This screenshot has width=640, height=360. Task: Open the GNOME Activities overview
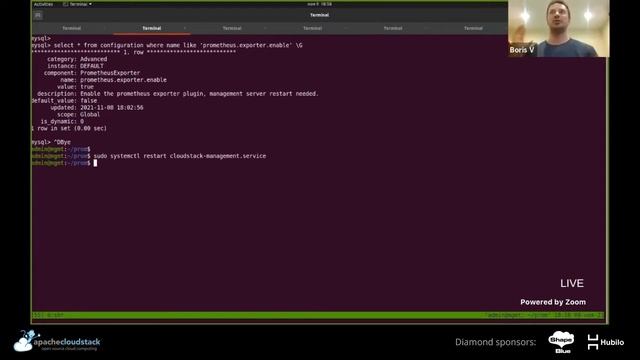43,4
